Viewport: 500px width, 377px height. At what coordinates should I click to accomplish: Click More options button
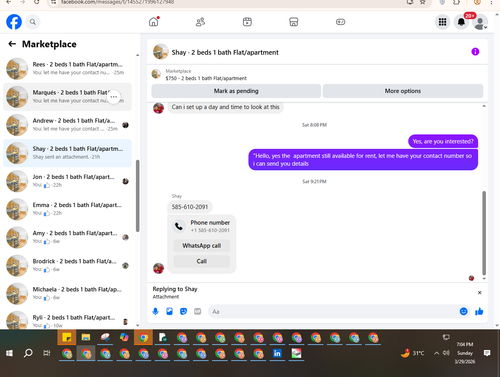click(403, 91)
